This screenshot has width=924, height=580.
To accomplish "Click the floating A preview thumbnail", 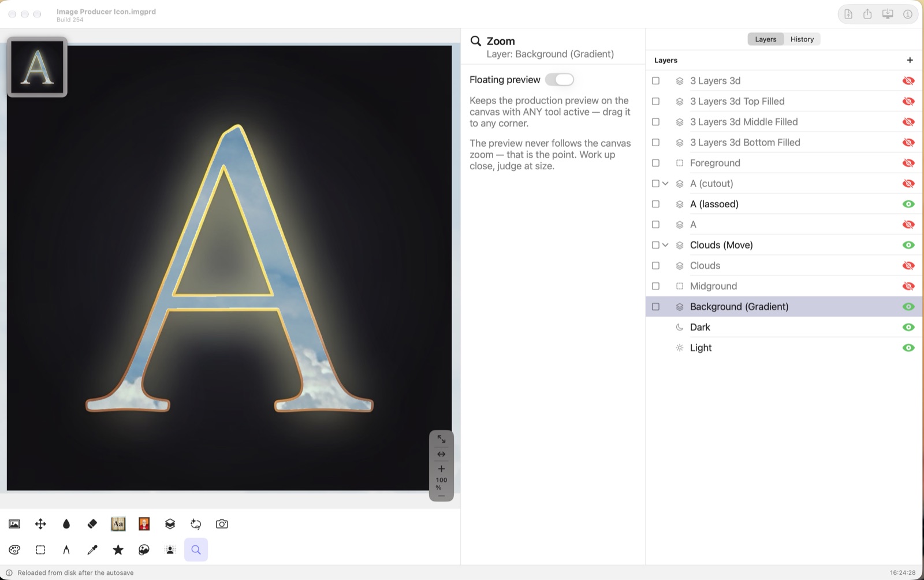I will tap(37, 67).
